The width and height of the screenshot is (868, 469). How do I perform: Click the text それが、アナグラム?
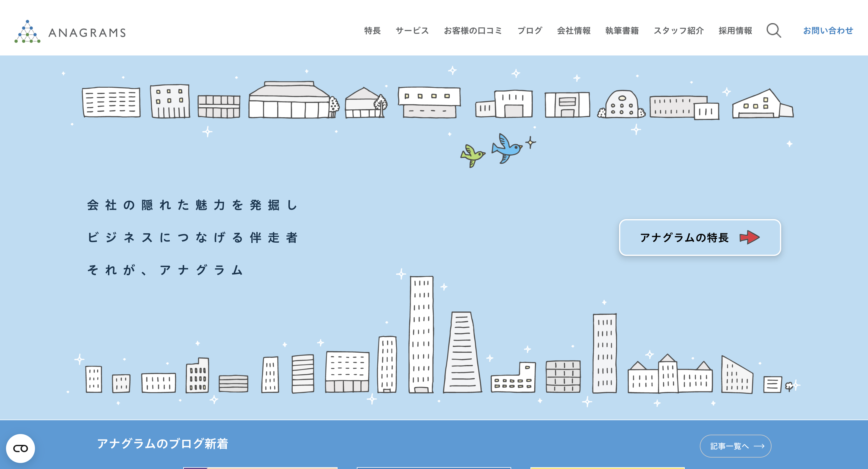tap(165, 270)
